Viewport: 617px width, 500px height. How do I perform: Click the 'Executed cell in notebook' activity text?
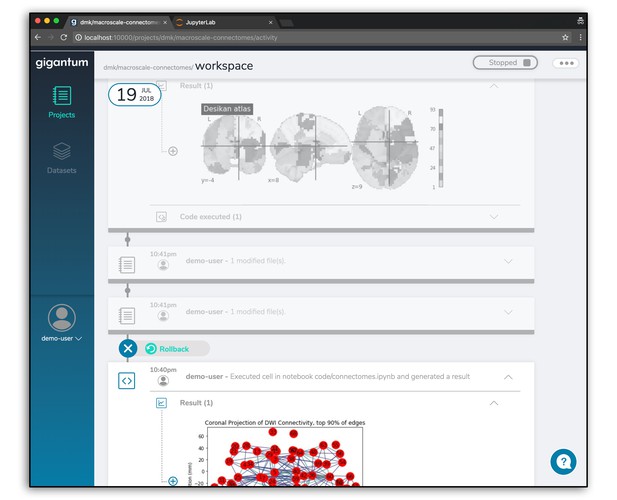350,376
